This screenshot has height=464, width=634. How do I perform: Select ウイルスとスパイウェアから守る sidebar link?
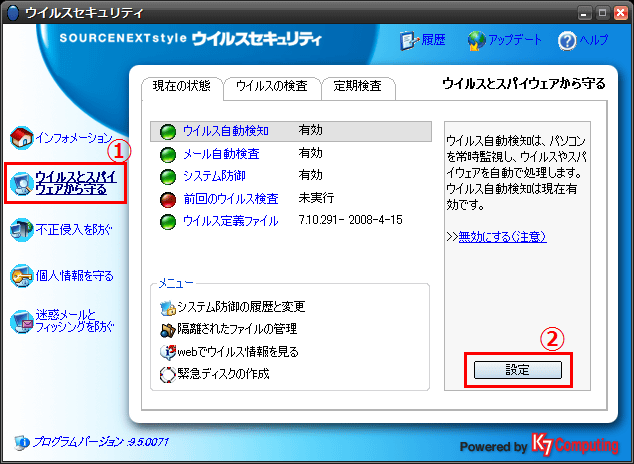point(76,183)
